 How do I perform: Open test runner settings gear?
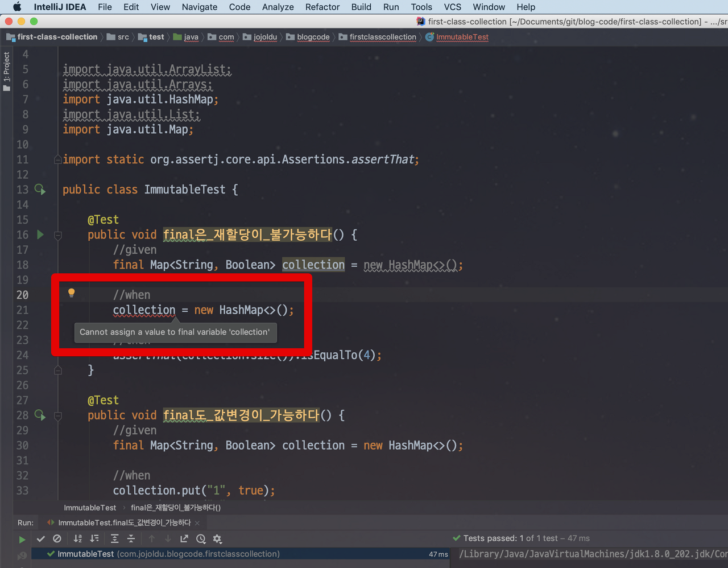tap(217, 539)
